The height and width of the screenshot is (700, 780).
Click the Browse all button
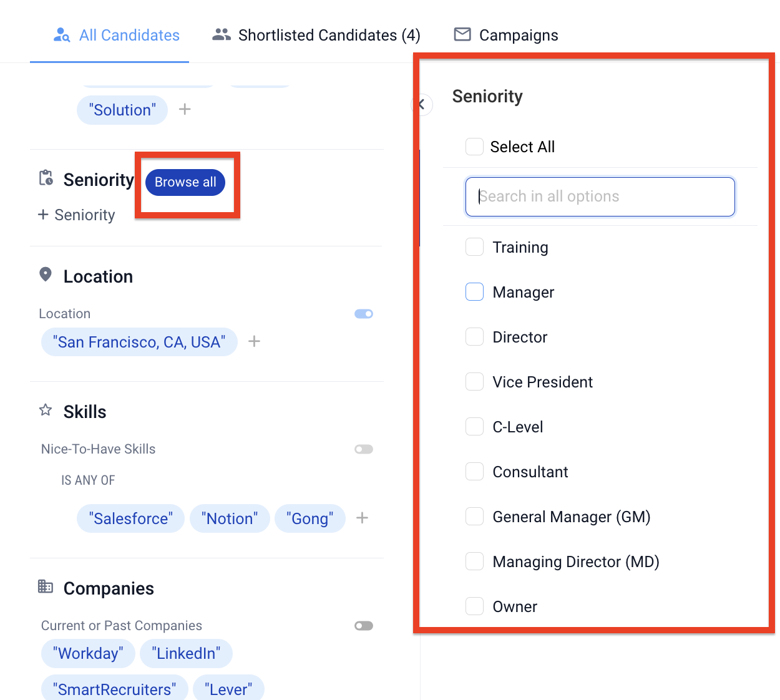(185, 182)
